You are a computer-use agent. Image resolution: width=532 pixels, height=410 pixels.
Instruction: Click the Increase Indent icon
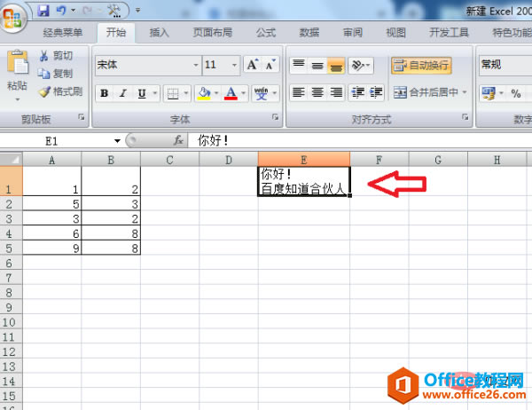[376, 92]
